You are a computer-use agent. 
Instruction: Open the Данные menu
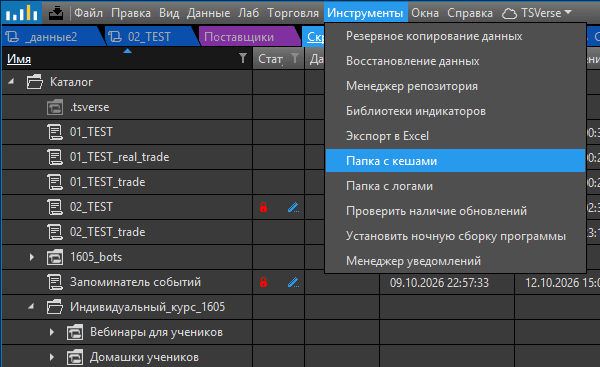[x=209, y=13]
